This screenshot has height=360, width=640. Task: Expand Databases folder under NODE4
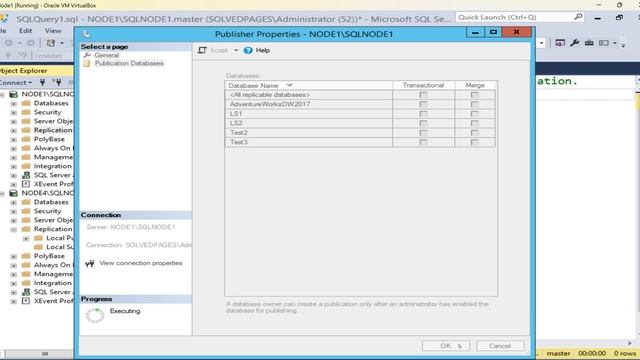click(13, 202)
